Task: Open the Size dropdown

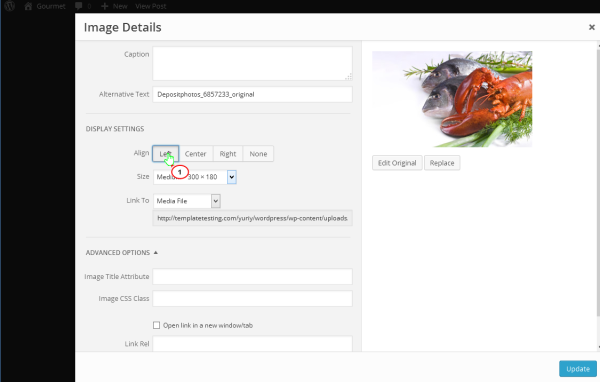Action: tap(195, 177)
